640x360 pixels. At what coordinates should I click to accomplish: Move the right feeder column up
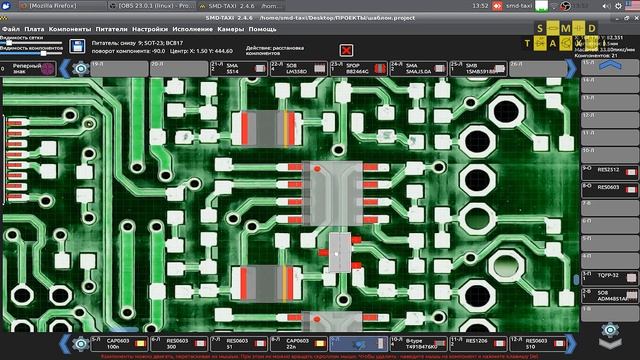click(610, 66)
